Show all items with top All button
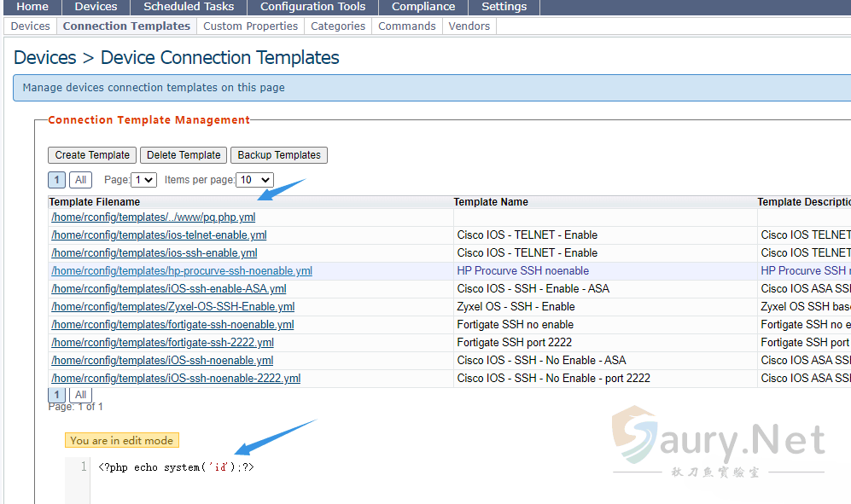 (80, 180)
